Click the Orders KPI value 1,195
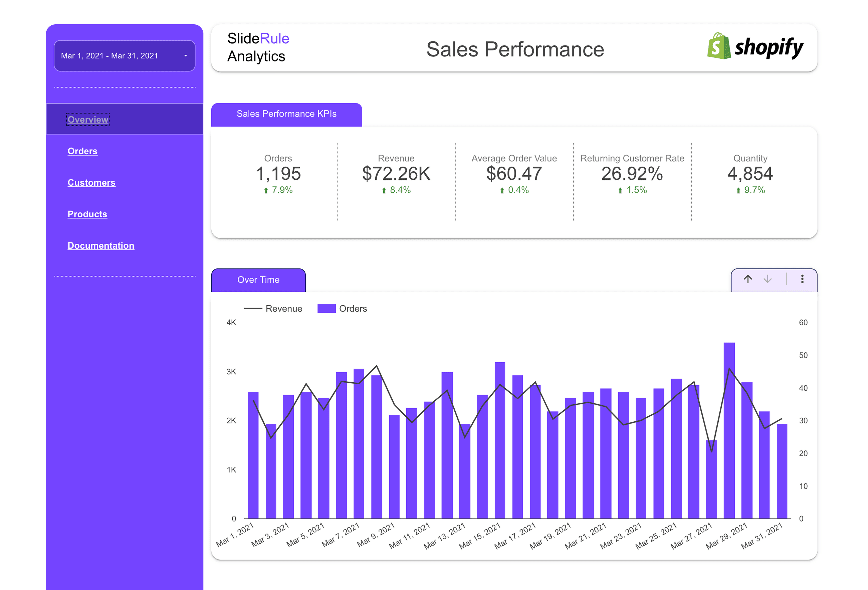The width and height of the screenshot is (868, 590). tap(278, 174)
